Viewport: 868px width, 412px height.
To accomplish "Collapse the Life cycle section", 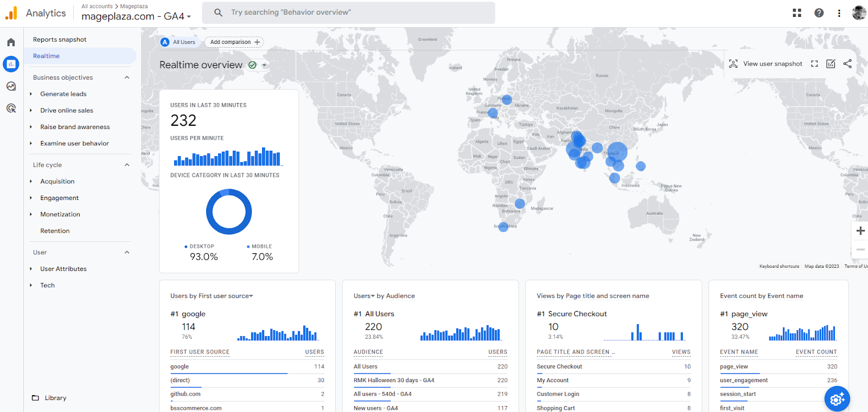I will [x=127, y=165].
